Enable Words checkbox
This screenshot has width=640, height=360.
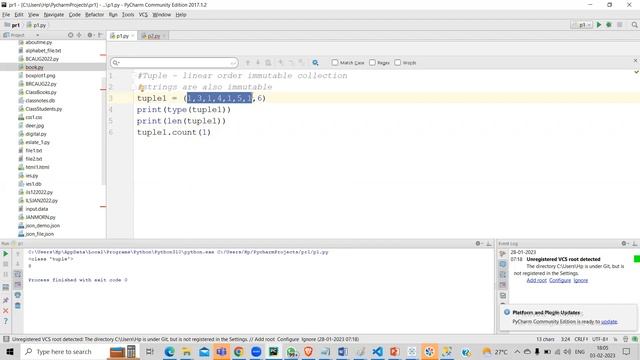pos(398,62)
